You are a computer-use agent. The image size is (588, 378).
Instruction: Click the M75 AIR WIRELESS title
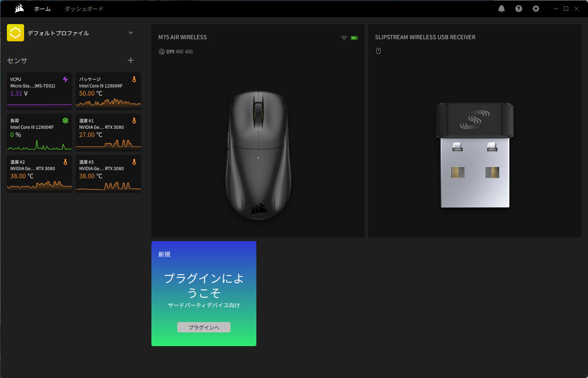pos(182,37)
